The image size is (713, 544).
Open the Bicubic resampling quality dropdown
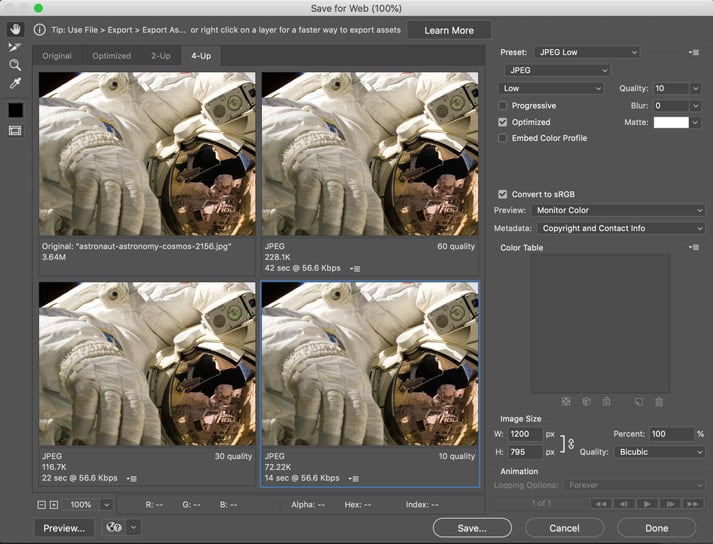tap(657, 452)
